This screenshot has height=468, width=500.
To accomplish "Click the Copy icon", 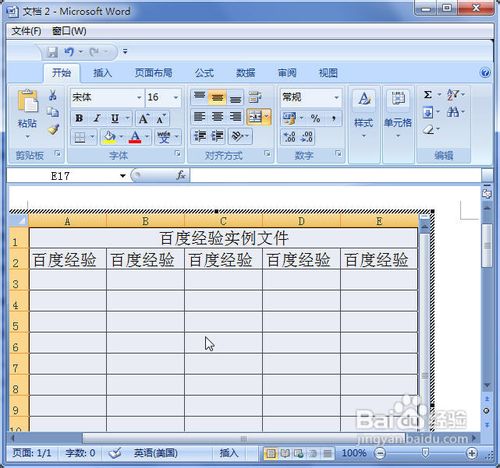I will [x=53, y=113].
